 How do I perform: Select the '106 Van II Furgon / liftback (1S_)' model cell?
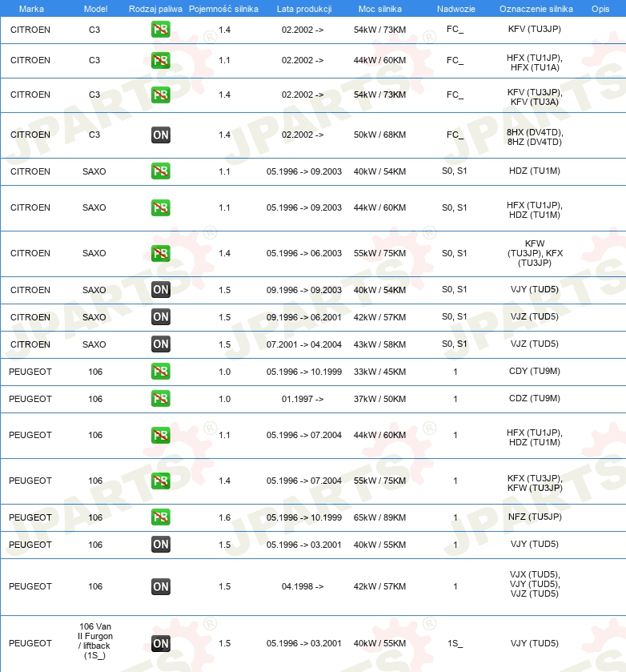click(x=95, y=641)
